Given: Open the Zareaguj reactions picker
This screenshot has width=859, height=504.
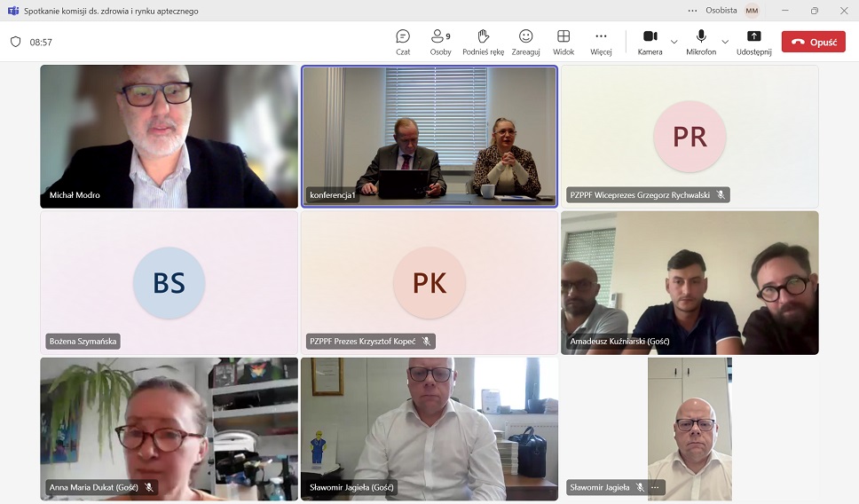Looking at the screenshot, I should coord(525,41).
